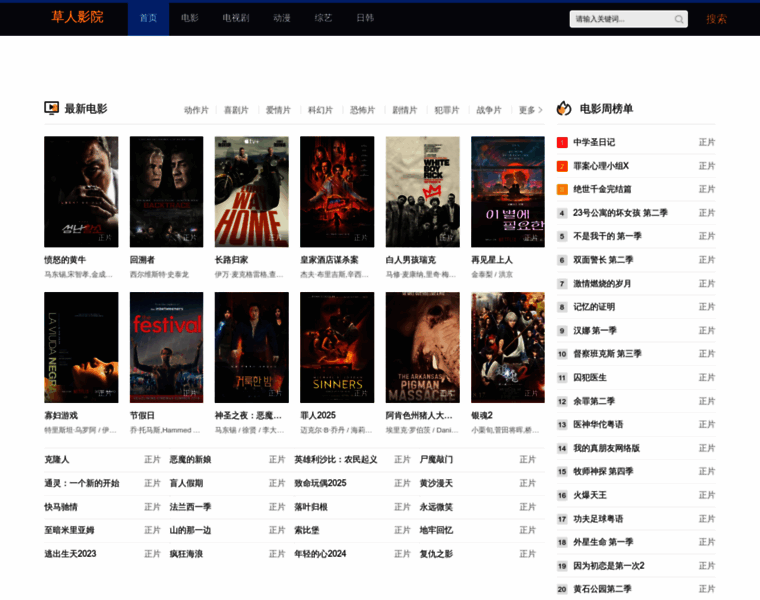Click the 最新电影 section screen icon
760x600 pixels.
(x=51, y=108)
